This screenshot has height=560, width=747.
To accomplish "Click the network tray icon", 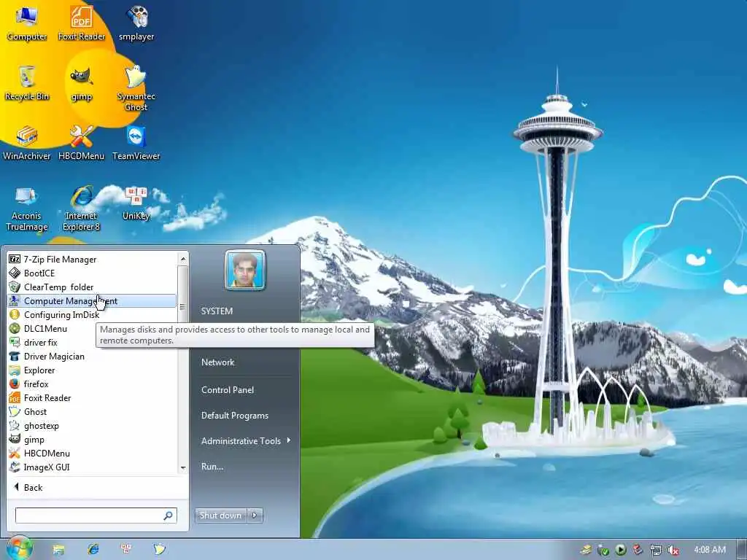I will [656, 551].
